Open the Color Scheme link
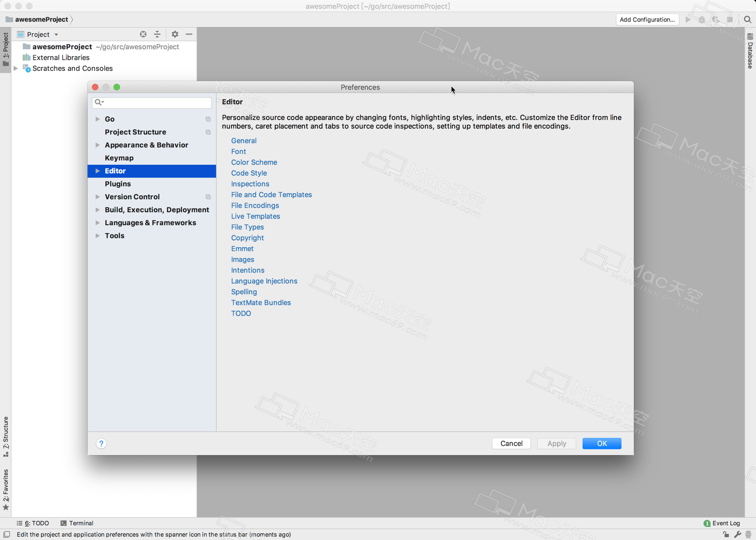The width and height of the screenshot is (756, 540). 254,162
